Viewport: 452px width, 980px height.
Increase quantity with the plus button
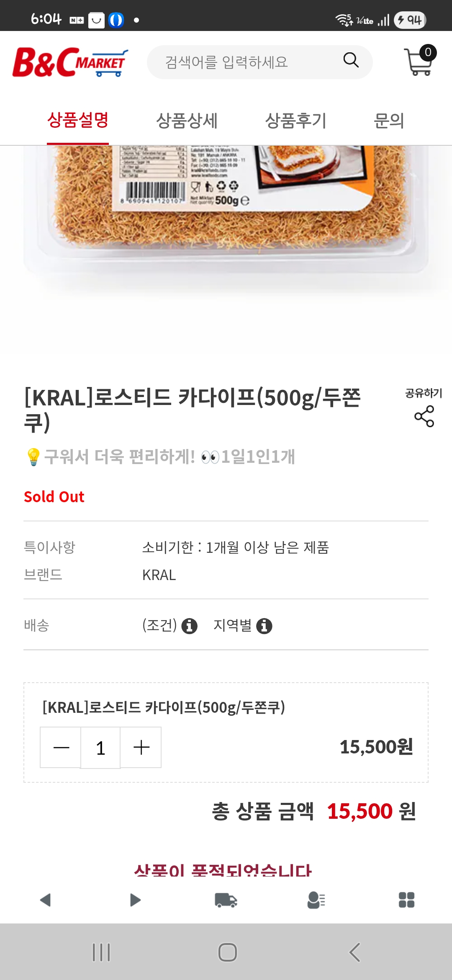141,748
